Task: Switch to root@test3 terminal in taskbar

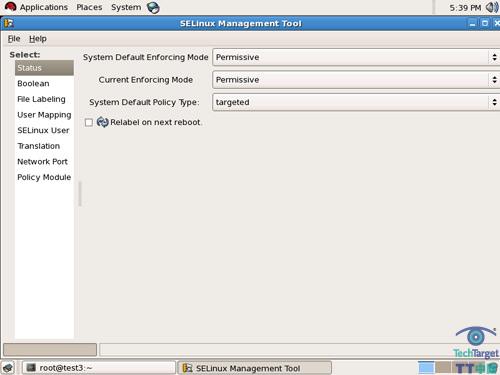Action: (x=99, y=368)
